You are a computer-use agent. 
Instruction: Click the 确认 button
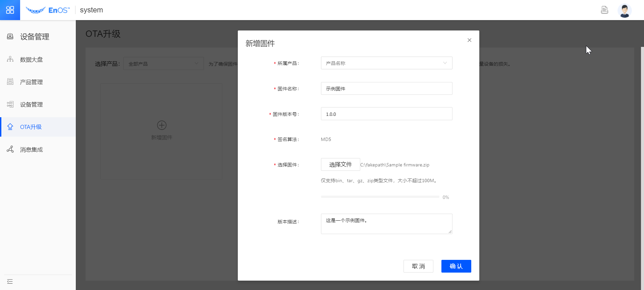pos(456,266)
